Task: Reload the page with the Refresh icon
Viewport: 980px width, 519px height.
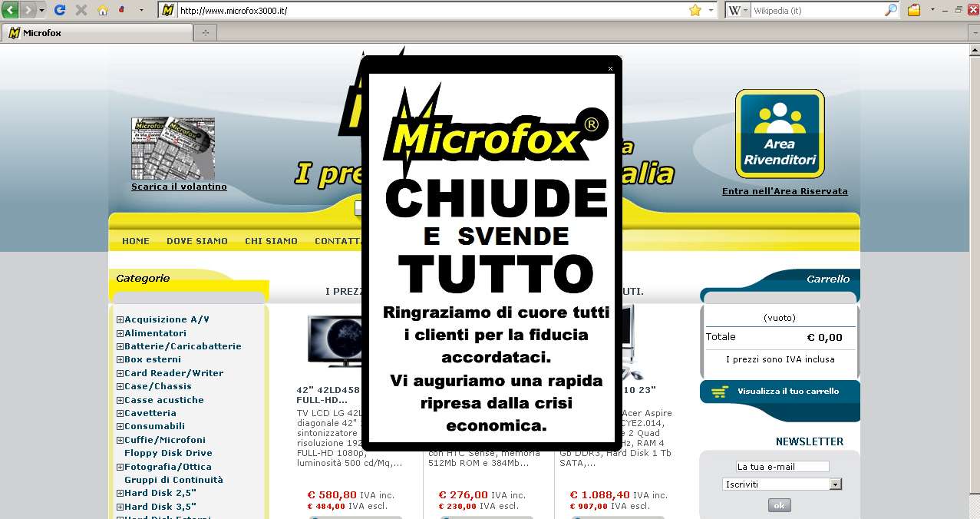Action: [x=60, y=10]
